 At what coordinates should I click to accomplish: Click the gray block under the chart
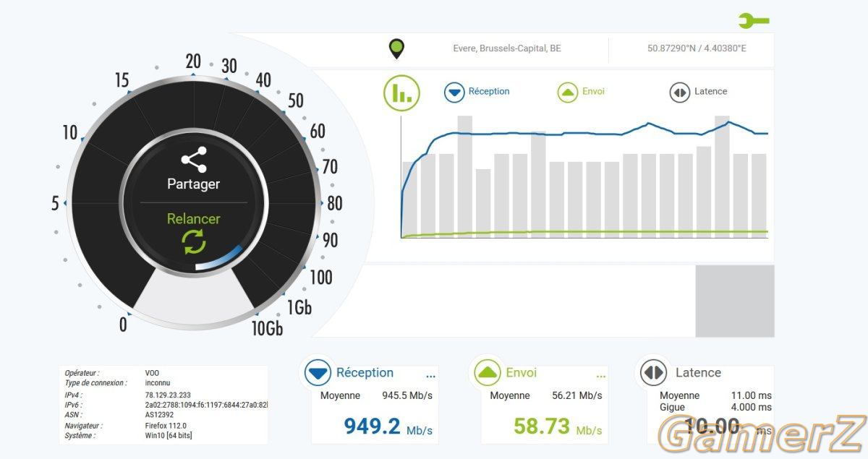pos(735,301)
